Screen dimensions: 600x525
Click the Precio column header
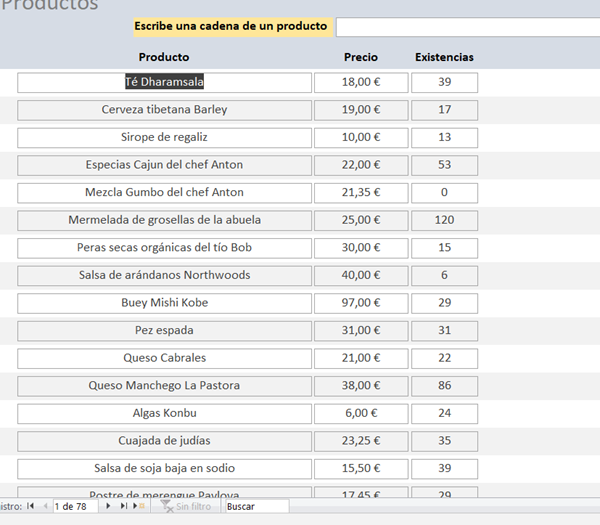click(361, 57)
